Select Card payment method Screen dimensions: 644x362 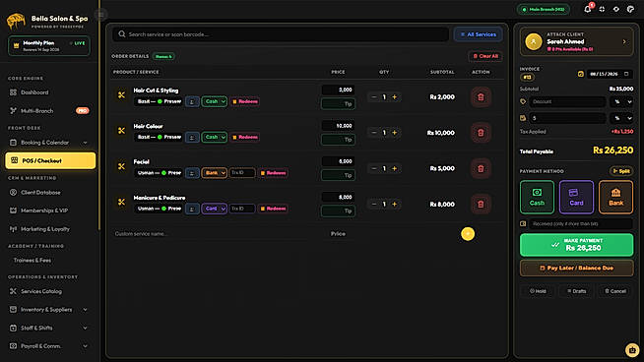[576, 197]
